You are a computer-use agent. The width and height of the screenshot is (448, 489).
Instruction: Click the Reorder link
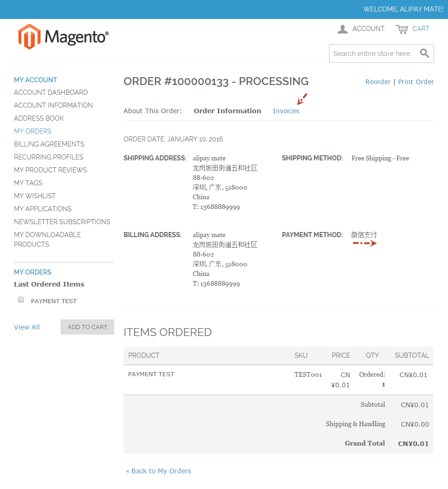point(378,82)
